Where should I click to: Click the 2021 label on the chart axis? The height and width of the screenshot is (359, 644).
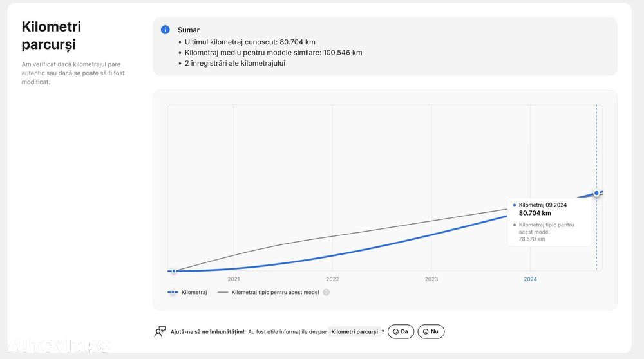[x=234, y=279]
